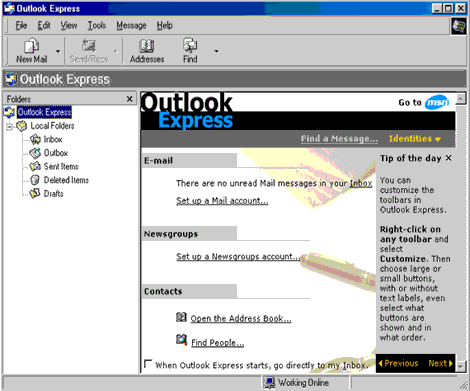Click the Find toolbar icon
The image size is (470, 391).
190,45
